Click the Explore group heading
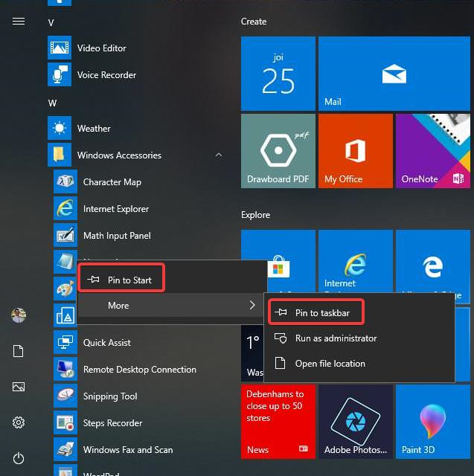This screenshot has height=476, width=474. click(255, 215)
